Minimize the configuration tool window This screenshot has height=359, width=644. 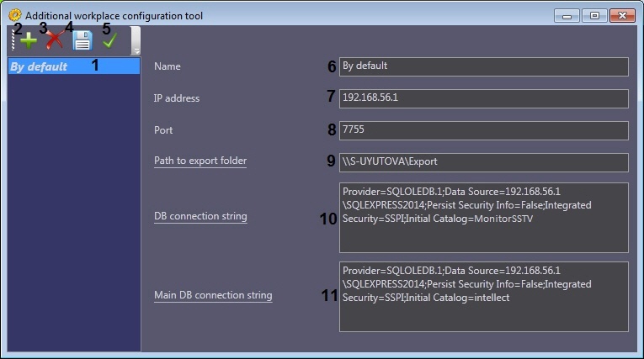(x=567, y=15)
